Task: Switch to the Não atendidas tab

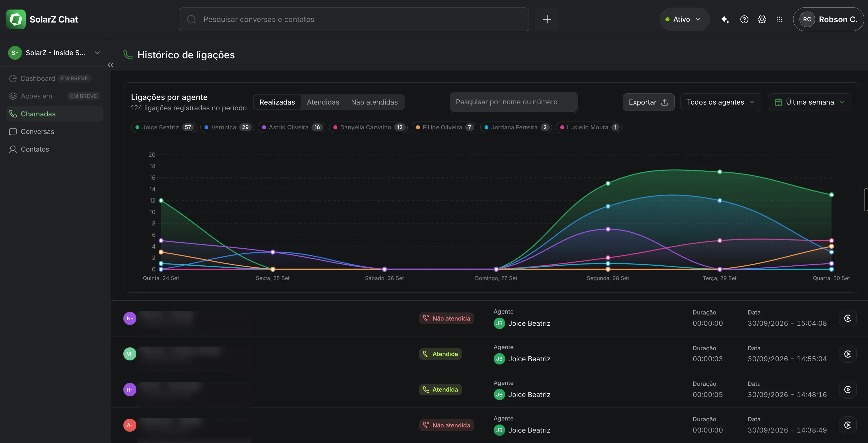Action: pyautogui.click(x=374, y=102)
